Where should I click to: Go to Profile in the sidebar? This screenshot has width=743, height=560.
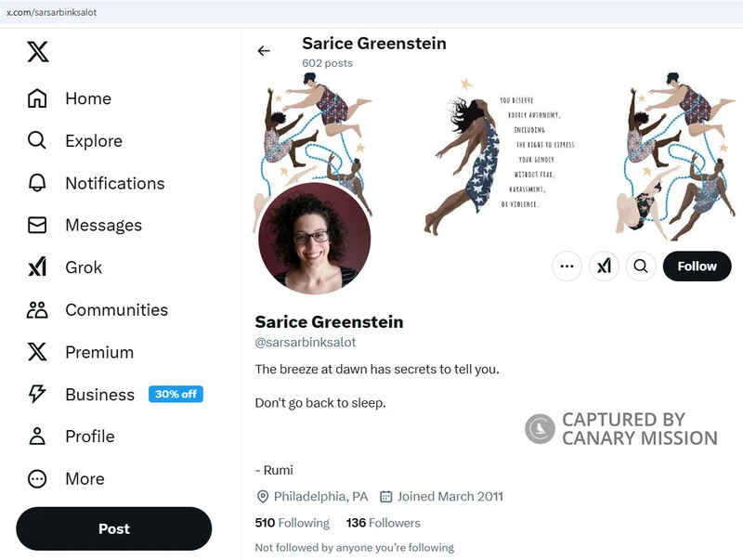coord(71,436)
